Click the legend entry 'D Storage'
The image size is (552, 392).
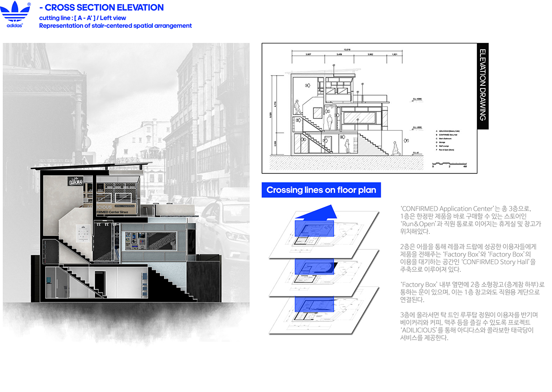(x=441, y=142)
